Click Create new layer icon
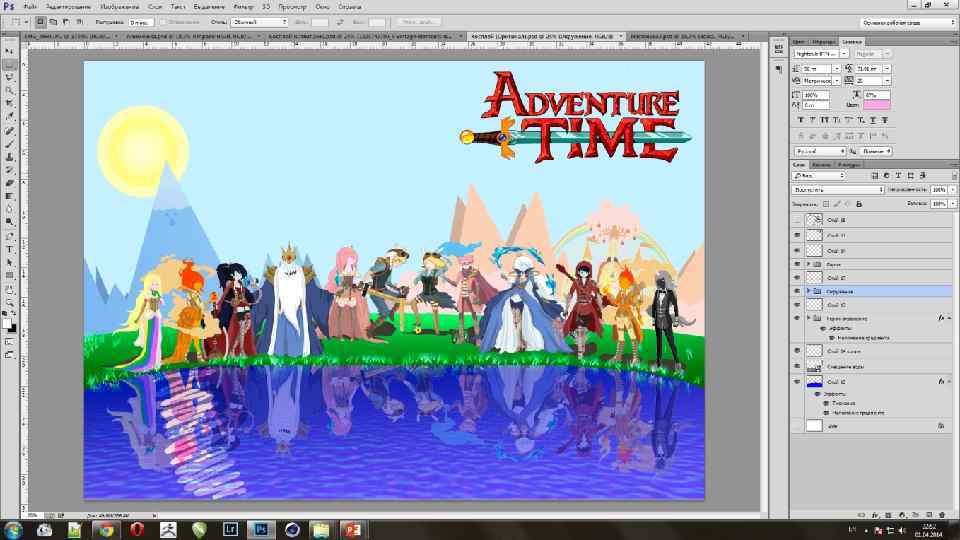Image resolution: width=960 pixels, height=540 pixels. tap(929, 516)
